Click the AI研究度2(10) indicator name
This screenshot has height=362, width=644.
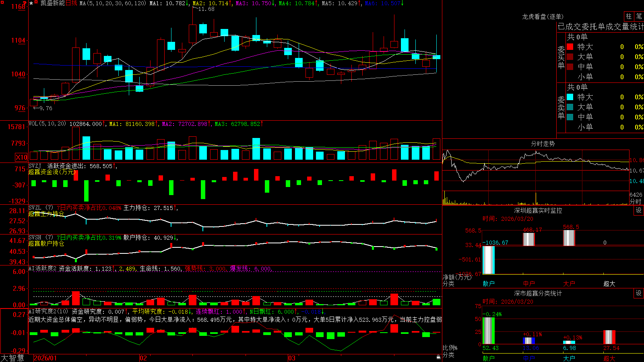[49, 311]
